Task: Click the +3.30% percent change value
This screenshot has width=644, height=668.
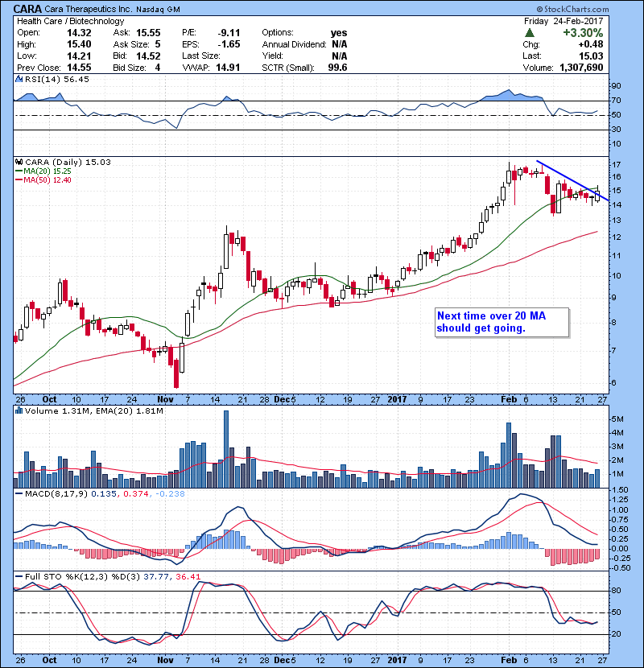Action: click(x=583, y=33)
